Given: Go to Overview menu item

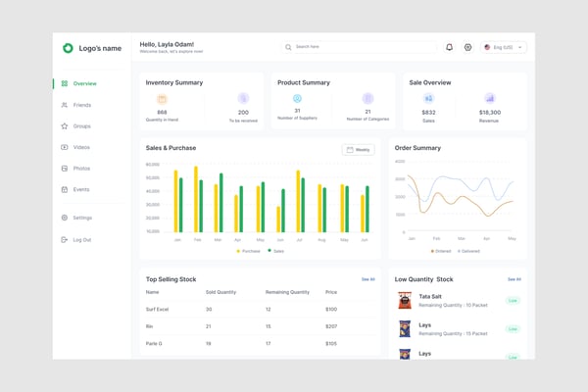Looking at the screenshot, I should [x=84, y=83].
